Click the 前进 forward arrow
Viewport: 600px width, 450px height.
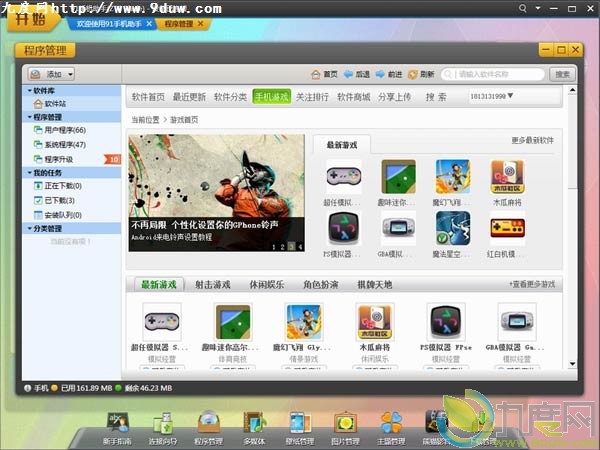click(388, 74)
